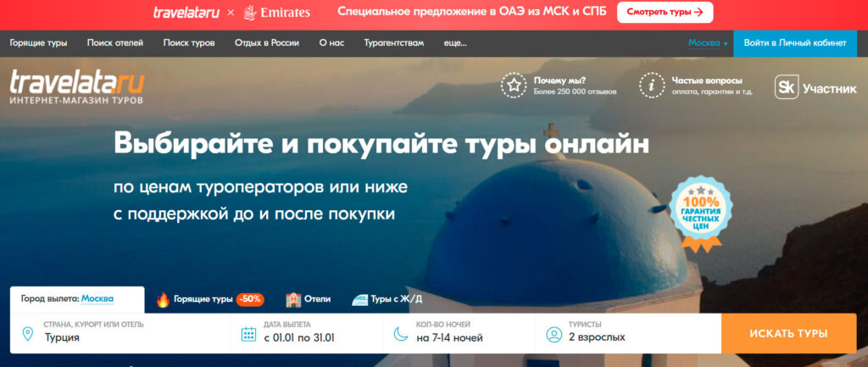Switch to Туры с Ж/Д search tab
This screenshot has height=367, width=868.
[x=387, y=299]
